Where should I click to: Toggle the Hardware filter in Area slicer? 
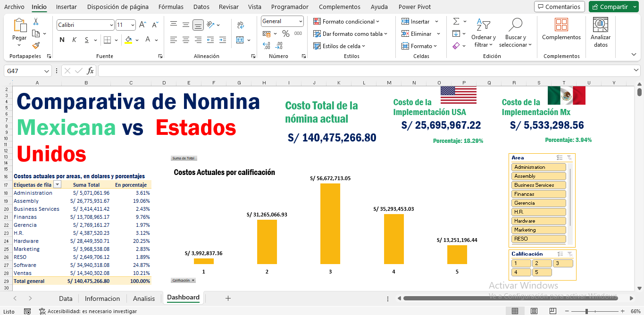(x=538, y=221)
